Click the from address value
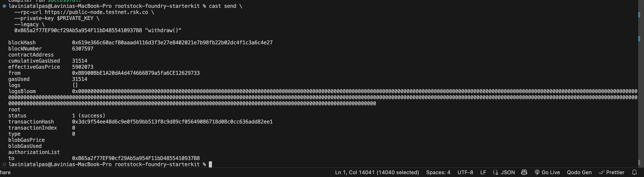This screenshot has width=644, height=177. click(x=136, y=73)
